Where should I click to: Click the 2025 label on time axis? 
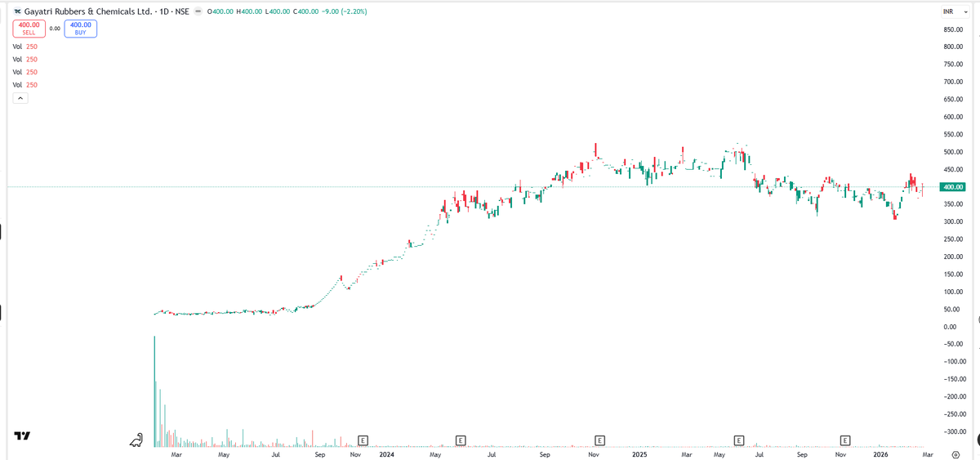pos(639,453)
